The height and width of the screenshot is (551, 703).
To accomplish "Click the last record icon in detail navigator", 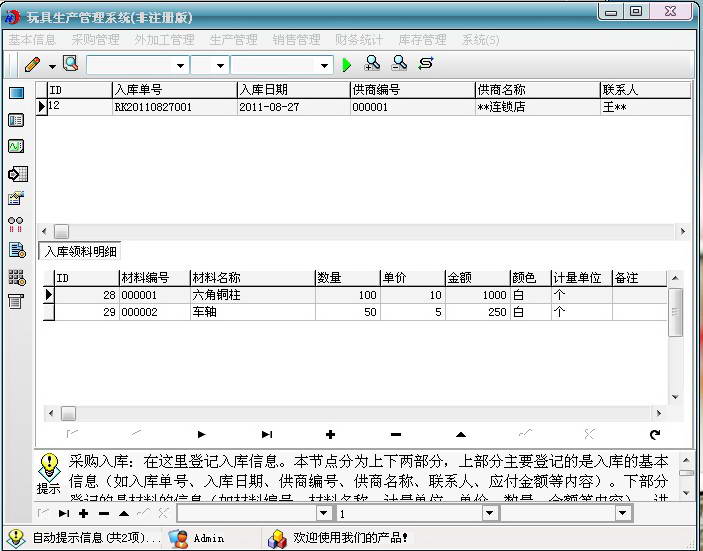I will point(267,434).
